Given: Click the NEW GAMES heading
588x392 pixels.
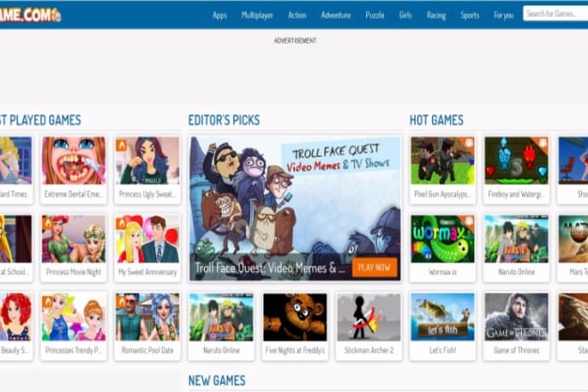Looking at the screenshot, I should [x=216, y=380].
